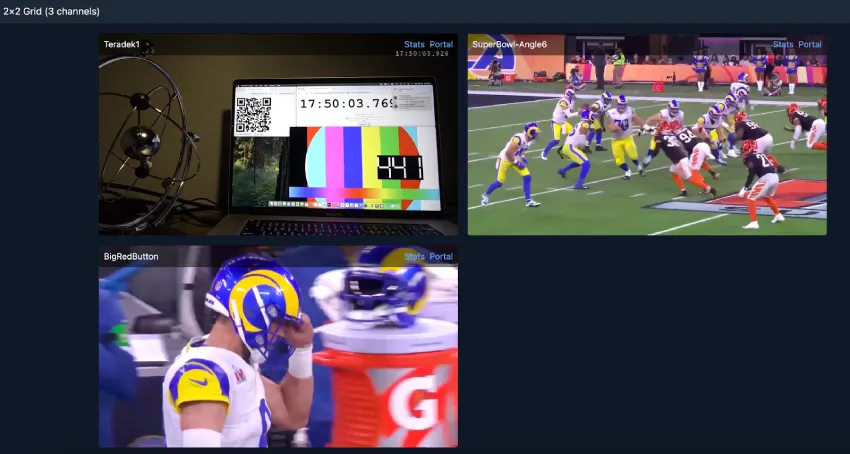
Task: Click the BigRedButton channel name label
Action: (131, 257)
